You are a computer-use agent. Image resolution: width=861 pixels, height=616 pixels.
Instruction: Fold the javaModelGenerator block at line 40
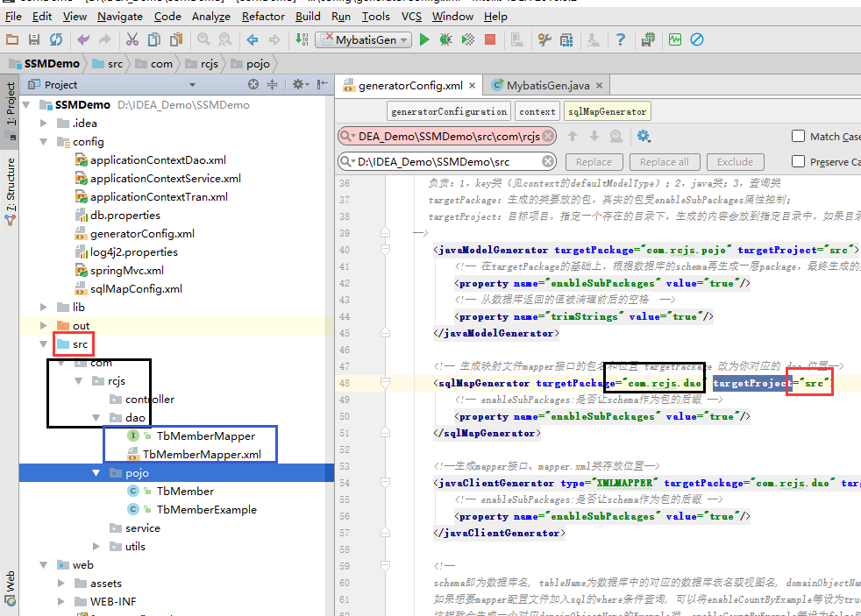click(386, 250)
